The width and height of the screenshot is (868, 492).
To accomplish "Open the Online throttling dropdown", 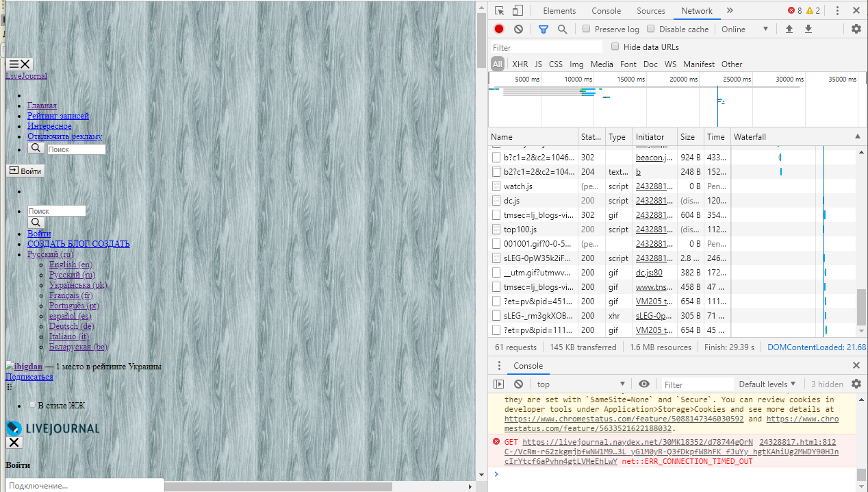I will 745,29.
